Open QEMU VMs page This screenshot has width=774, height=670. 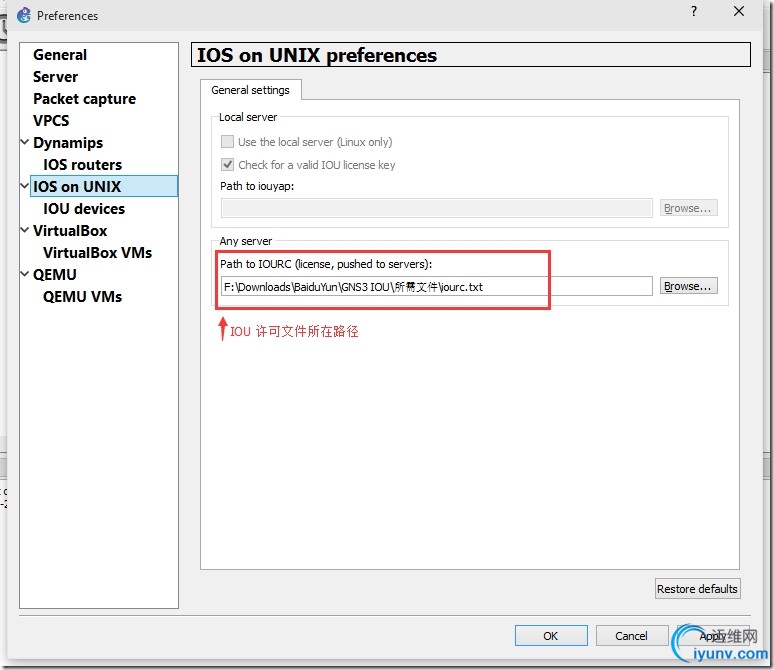(82, 297)
